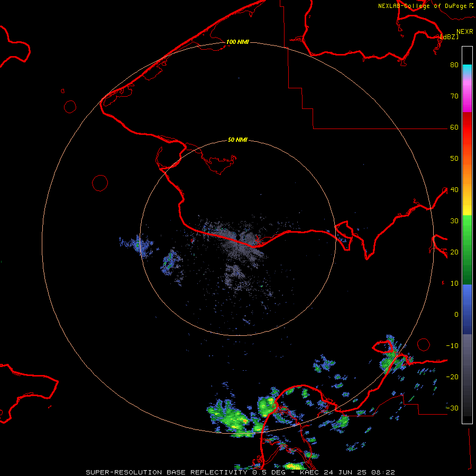Image resolution: width=476 pixels, height=476 pixels.
Task: Click the 70 value on the dBZ scale
Action: (x=454, y=96)
